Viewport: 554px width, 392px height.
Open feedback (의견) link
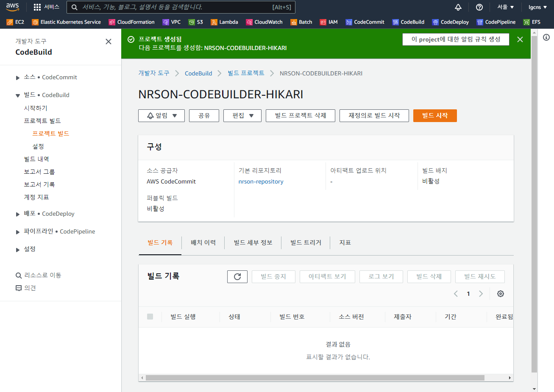pos(25,288)
